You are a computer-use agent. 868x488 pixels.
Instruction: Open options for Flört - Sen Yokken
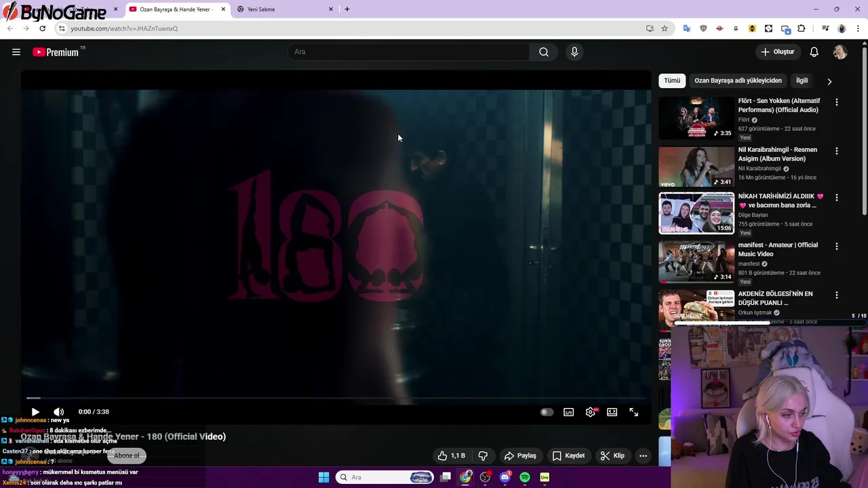tap(837, 102)
